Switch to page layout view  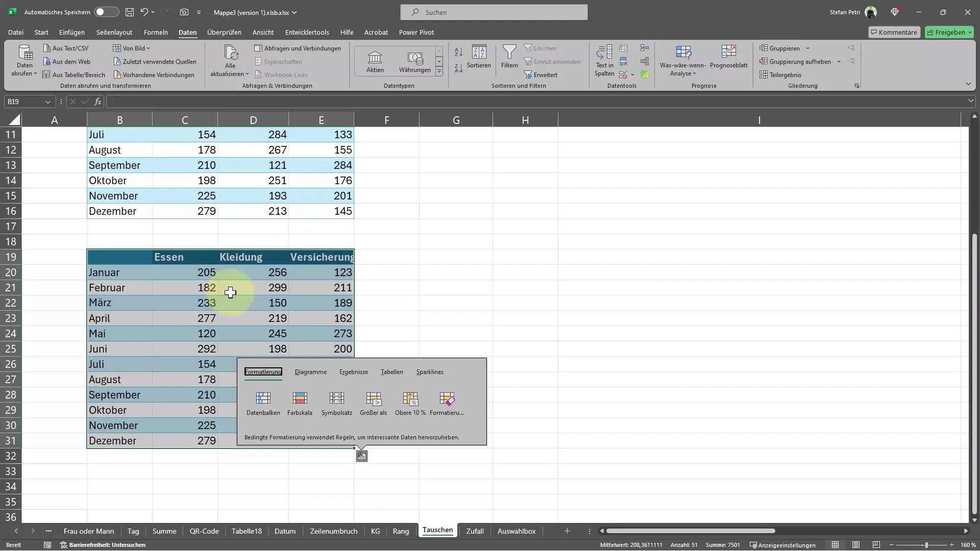pos(856,545)
